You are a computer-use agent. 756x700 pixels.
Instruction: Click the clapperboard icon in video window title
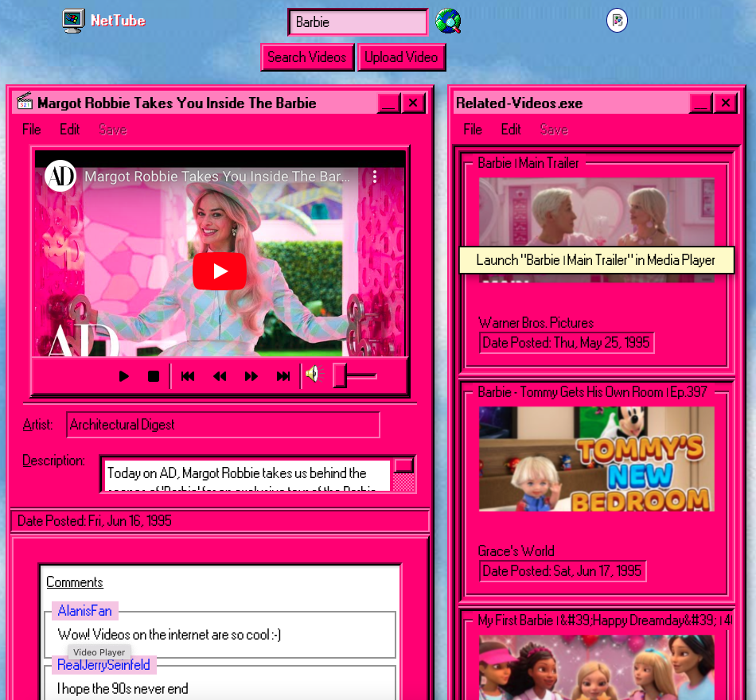[x=25, y=101]
